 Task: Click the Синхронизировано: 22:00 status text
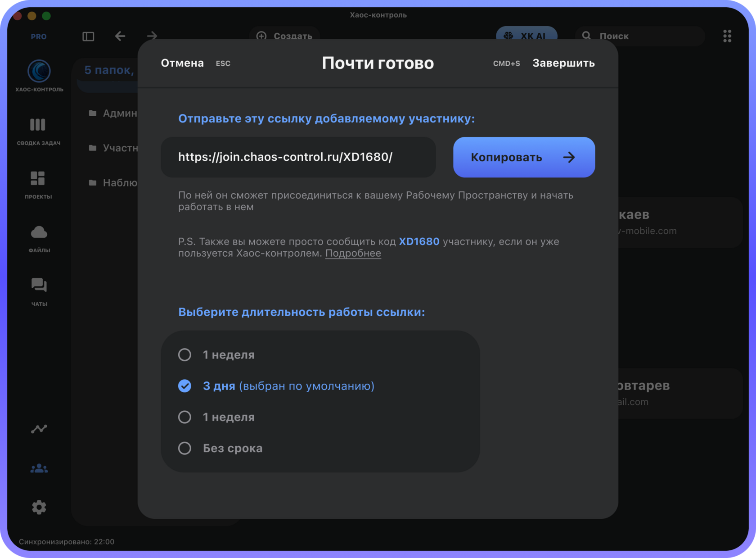(x=67, y=541)
